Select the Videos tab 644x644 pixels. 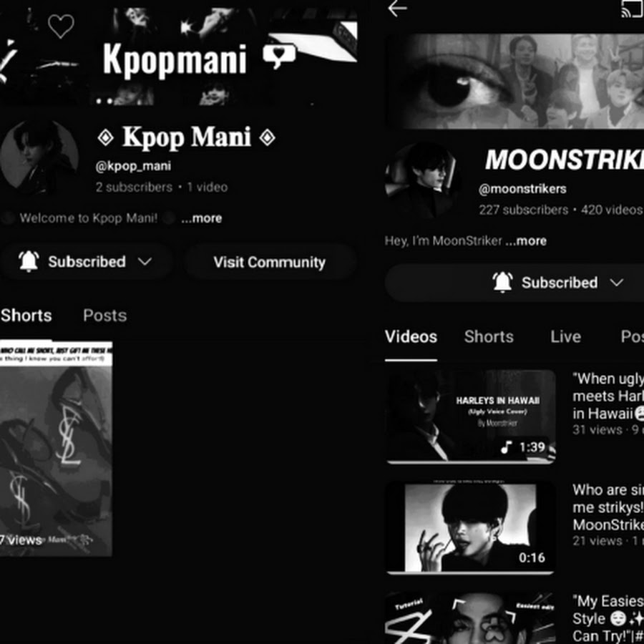coord(411,337)
